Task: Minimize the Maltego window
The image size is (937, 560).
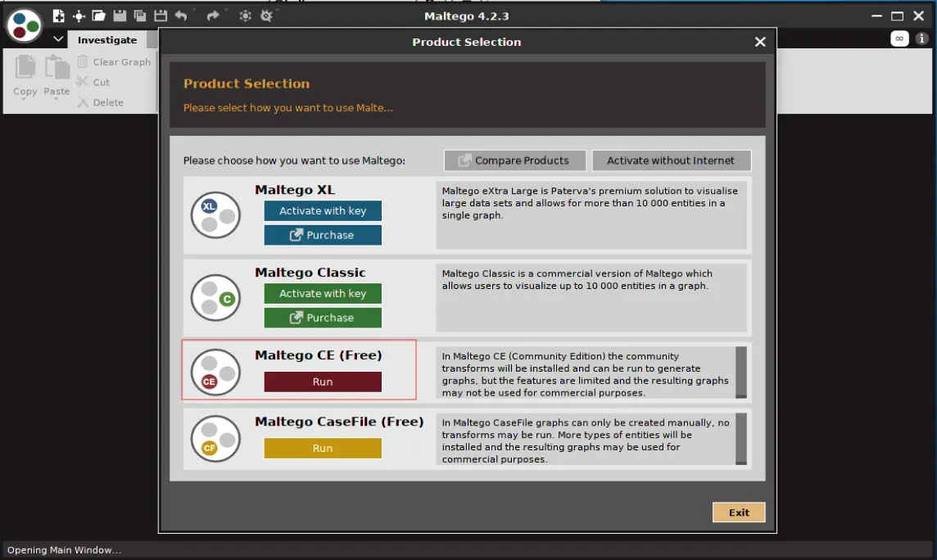Action: (x=876, y=16)
